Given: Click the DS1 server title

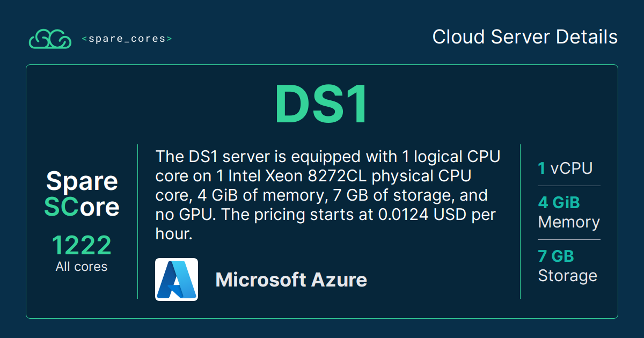Looking at the screenshot, I should click(x=321, y=105).
